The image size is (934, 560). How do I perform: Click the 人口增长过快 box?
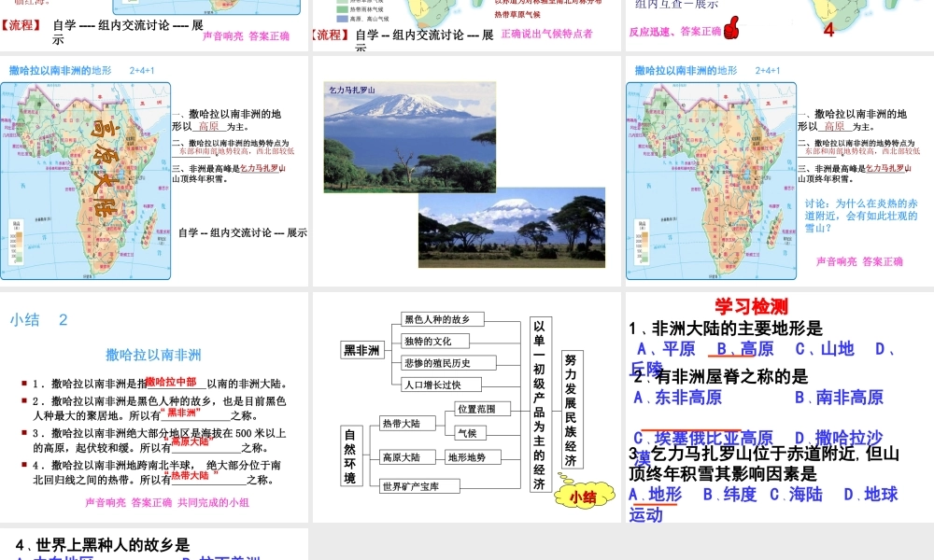pyautogui.click(x=441, y=385)
